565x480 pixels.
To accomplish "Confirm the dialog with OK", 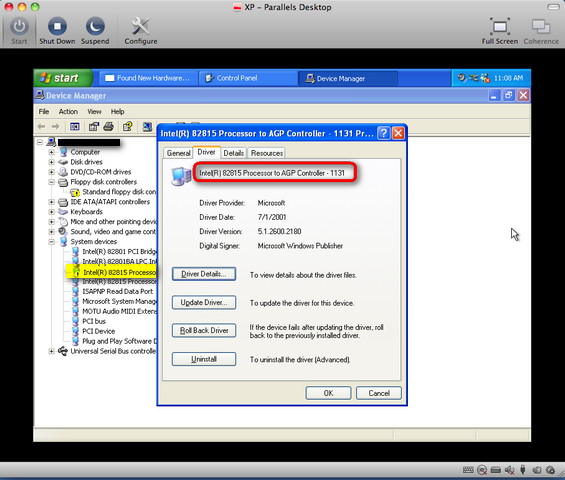I will (x=328, y=393).
